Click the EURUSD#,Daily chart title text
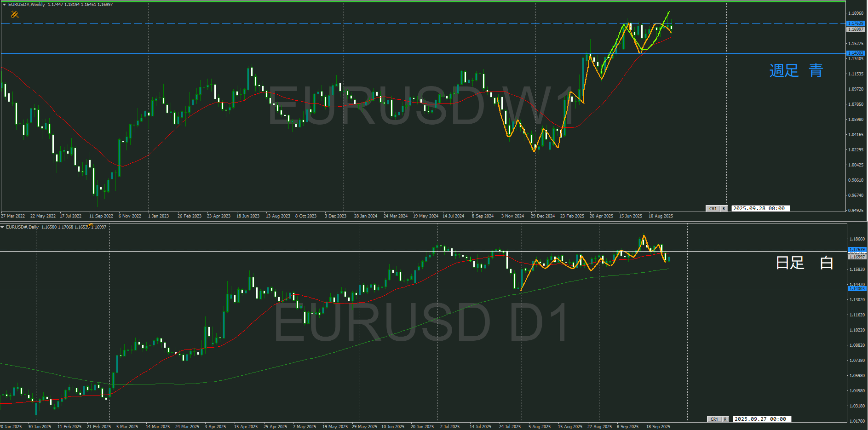Viewport: 868px width, 430px height. [x=22, y=227]
